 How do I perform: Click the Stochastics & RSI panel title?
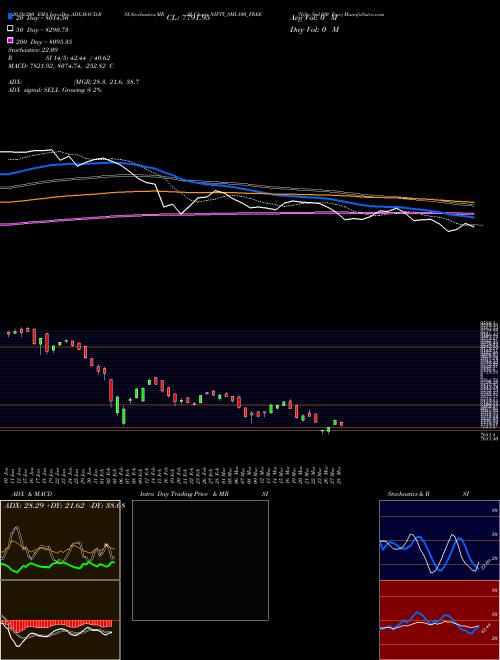coord(428,494)
